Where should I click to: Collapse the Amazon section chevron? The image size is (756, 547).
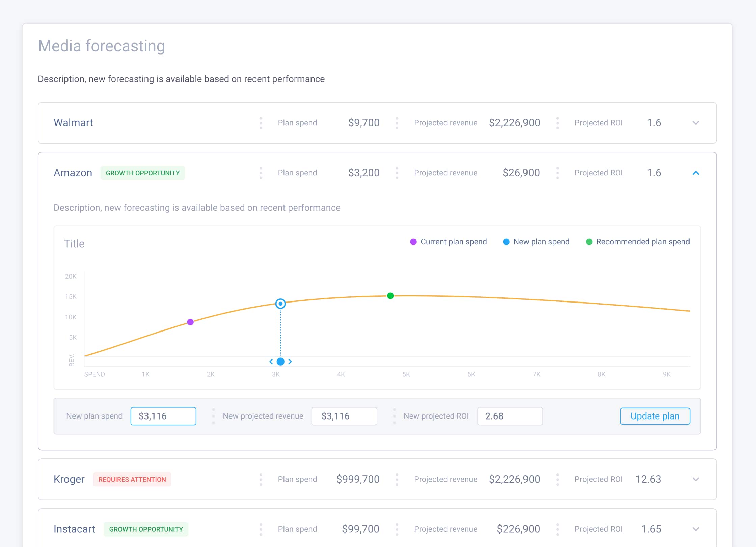[x=696, y=173]
